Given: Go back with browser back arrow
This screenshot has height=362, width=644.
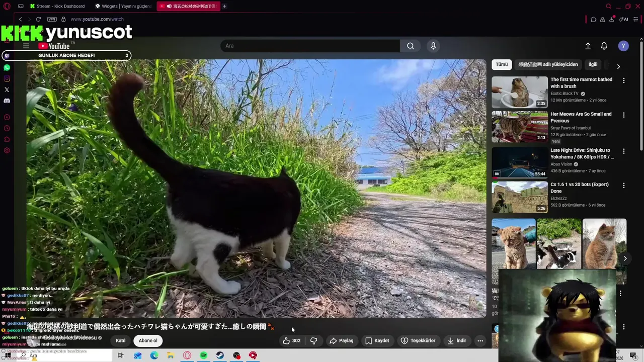Looking at the screenshot, I should pyautogui.click(x=20, y=19).
